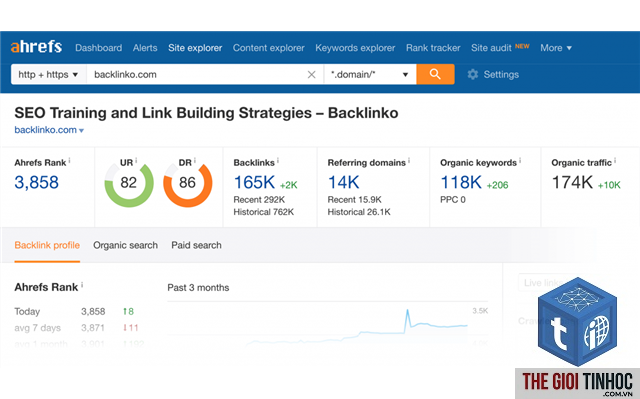Viewport: 640px width, 399px height.
Task: Open the Settings gear icon
Action: 473,74
